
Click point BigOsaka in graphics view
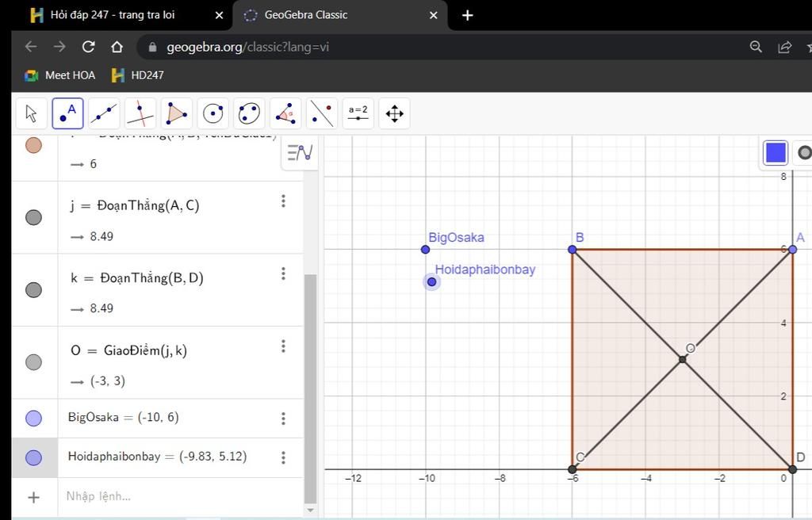coord(425,249)
